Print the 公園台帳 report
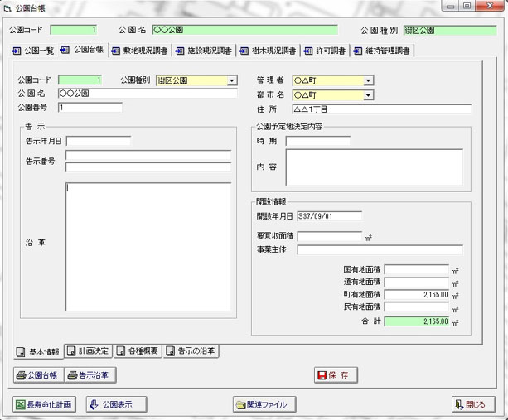The width and height of the screenshot is (508, 420). (x=38, y=375)
